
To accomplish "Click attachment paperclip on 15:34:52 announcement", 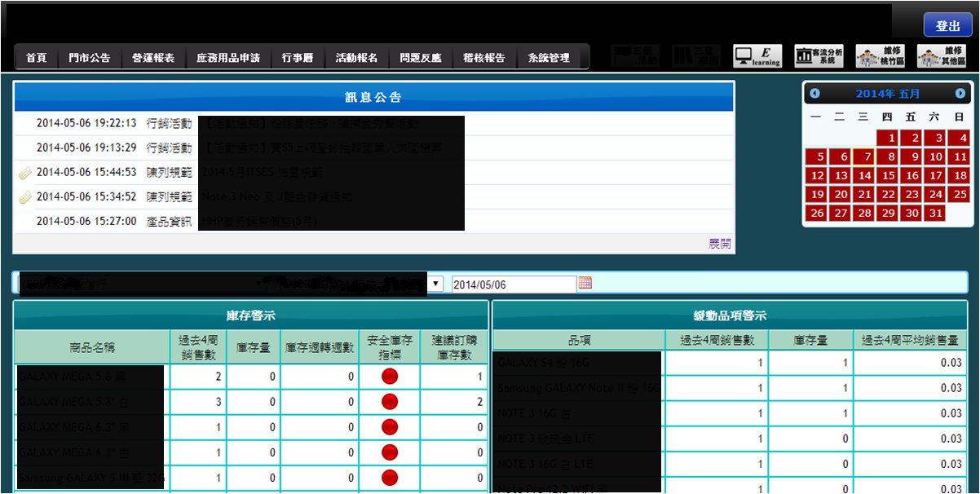I will click(24, 197).
